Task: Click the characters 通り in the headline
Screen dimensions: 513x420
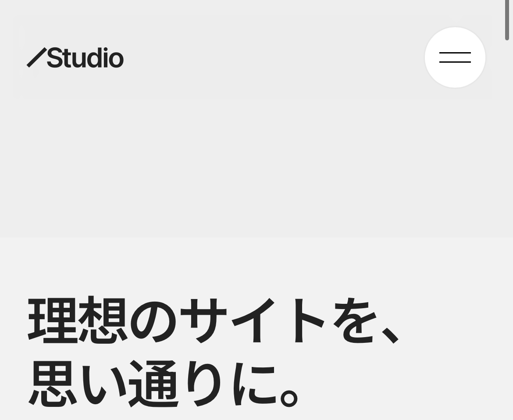Action: [175, 383]
